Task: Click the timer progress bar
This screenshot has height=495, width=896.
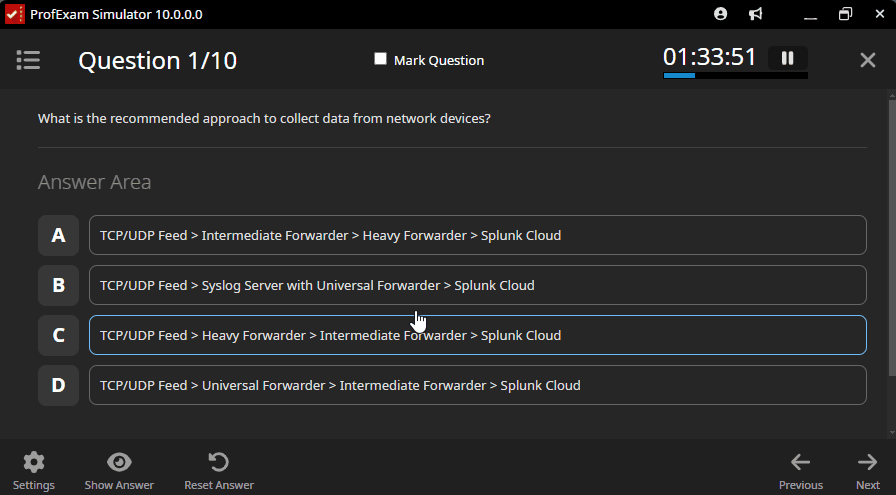Action: pos(735,75)
